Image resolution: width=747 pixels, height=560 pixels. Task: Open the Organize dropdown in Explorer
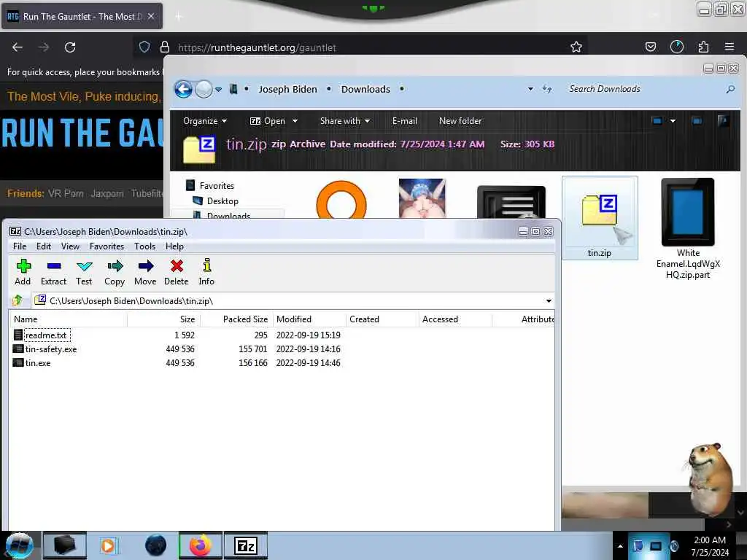[x=205, y=121]
